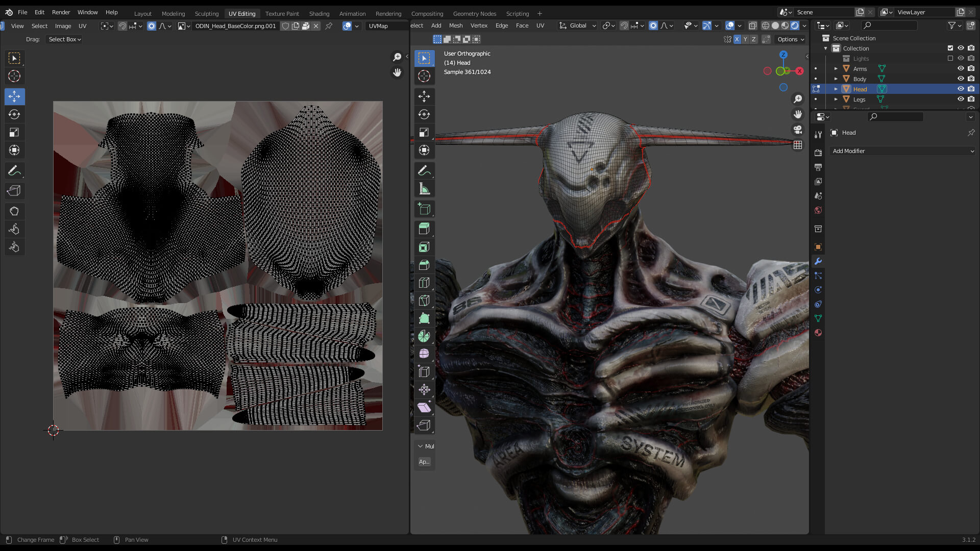This screenshot has width=980, height=551.
Task: Select the Shear tool
Action: [424, 407]
